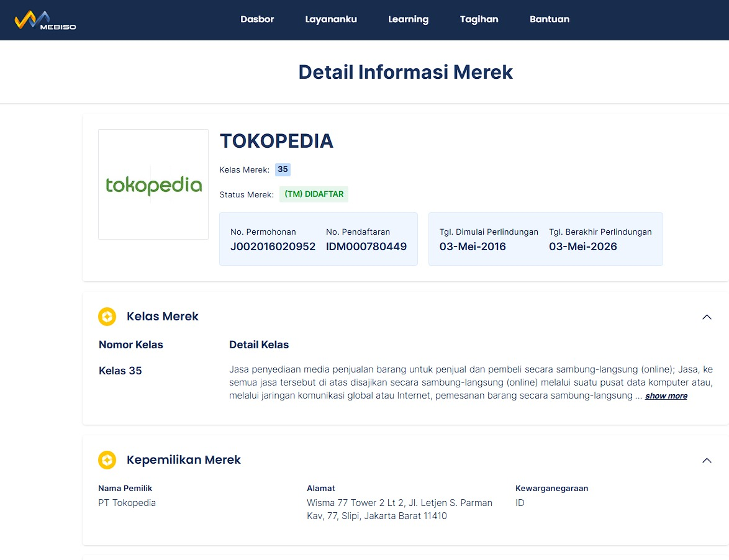Click owner name PT Tokopedia
Screen dimensions: 729x560
(127, 503)
